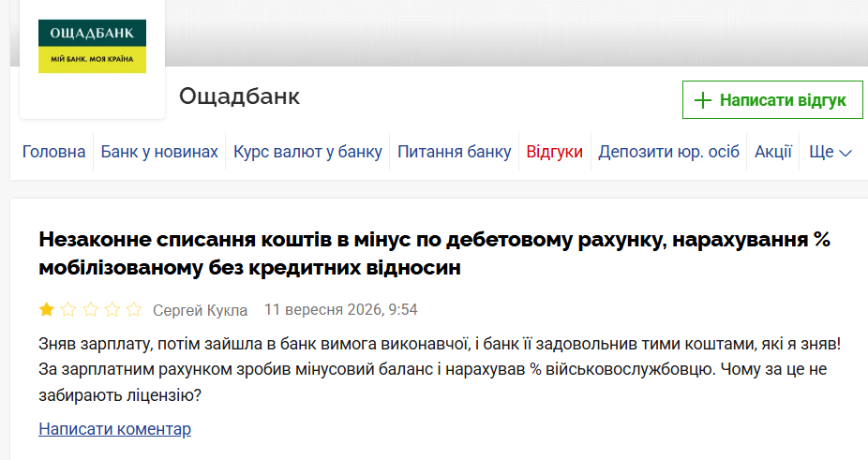Click the author name Сергей Кукла

coord(200,310)
